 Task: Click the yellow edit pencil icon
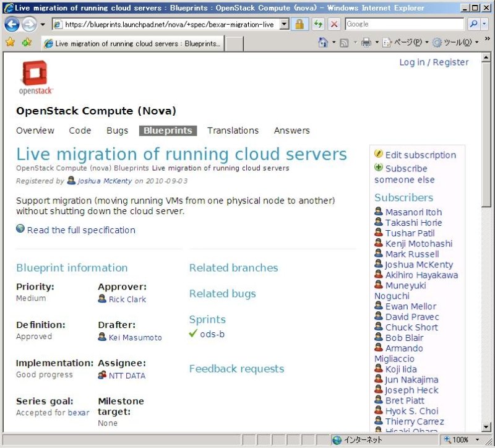point(379,153)
